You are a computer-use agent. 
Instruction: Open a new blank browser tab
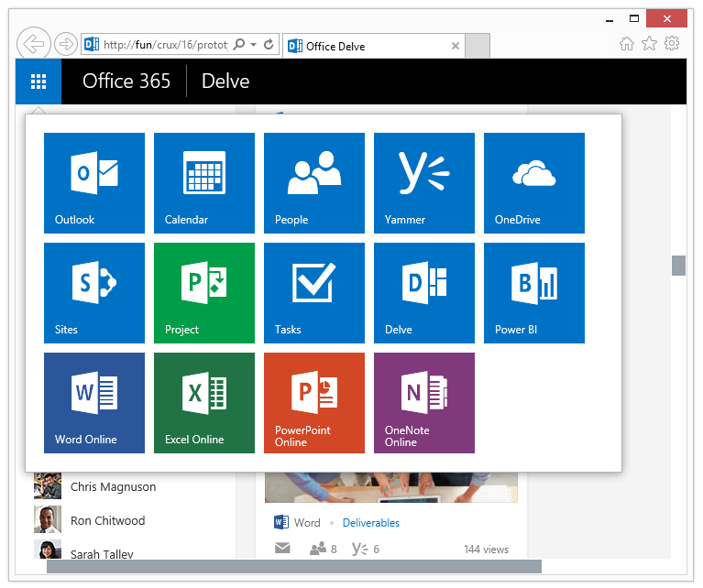click(x=477, y=45)
